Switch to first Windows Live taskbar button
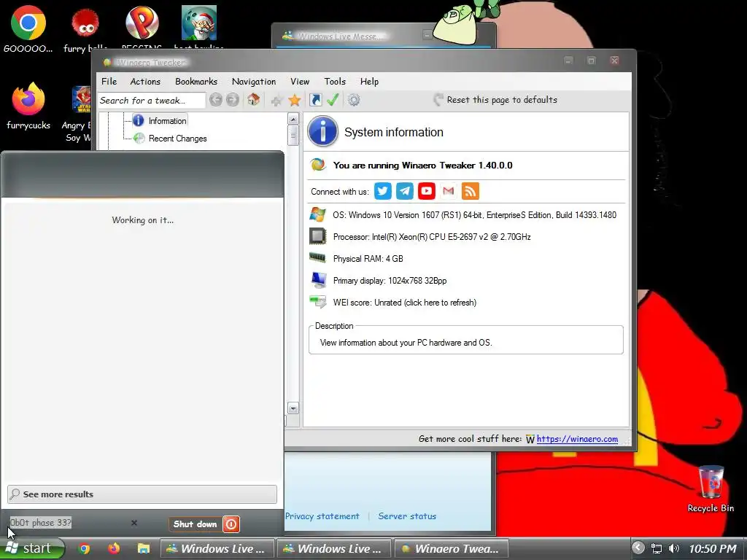Image resolution: width=747 pixels, height=560 pixels. pyautogui.click(x=217, y=548)
